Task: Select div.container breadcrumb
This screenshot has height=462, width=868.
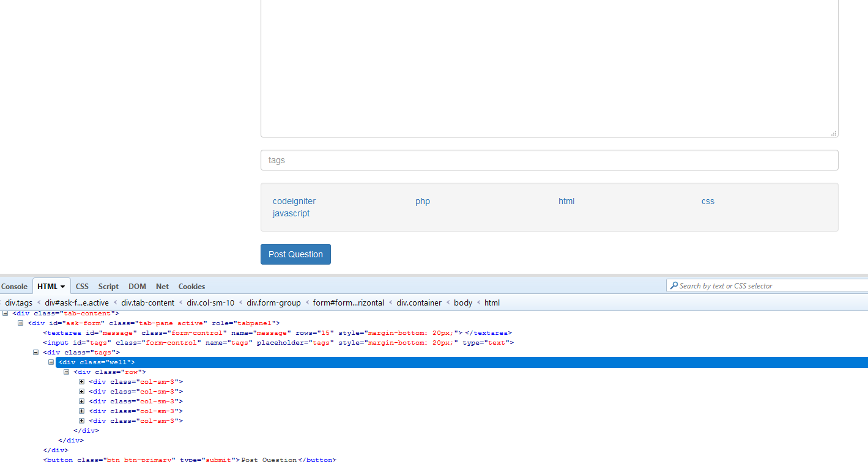Action: (419, 302)
